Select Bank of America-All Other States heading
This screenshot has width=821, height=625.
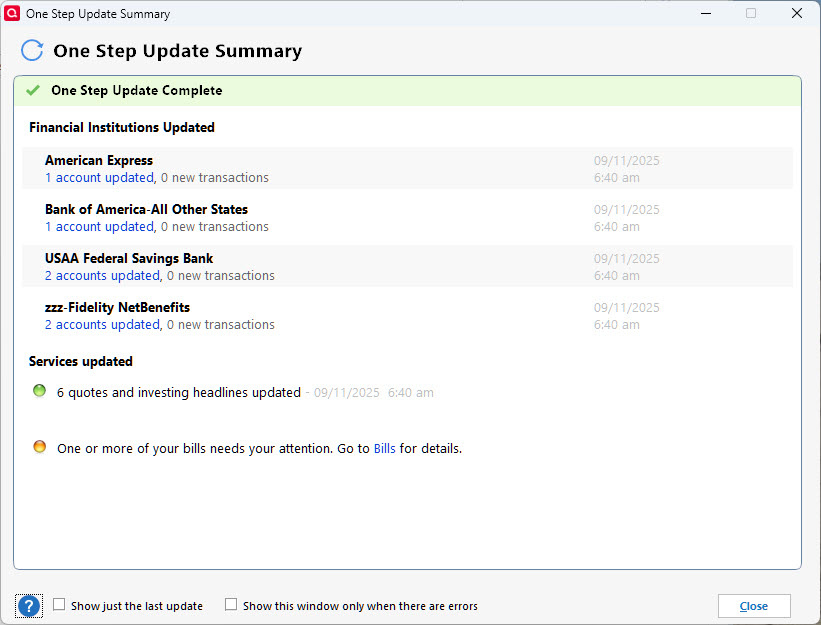(x=146, y=209)
